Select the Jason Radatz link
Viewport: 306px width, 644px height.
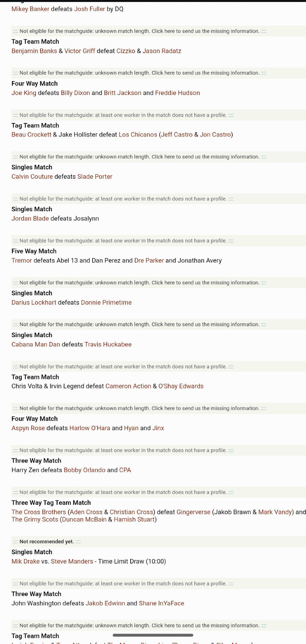click(162, 51)
